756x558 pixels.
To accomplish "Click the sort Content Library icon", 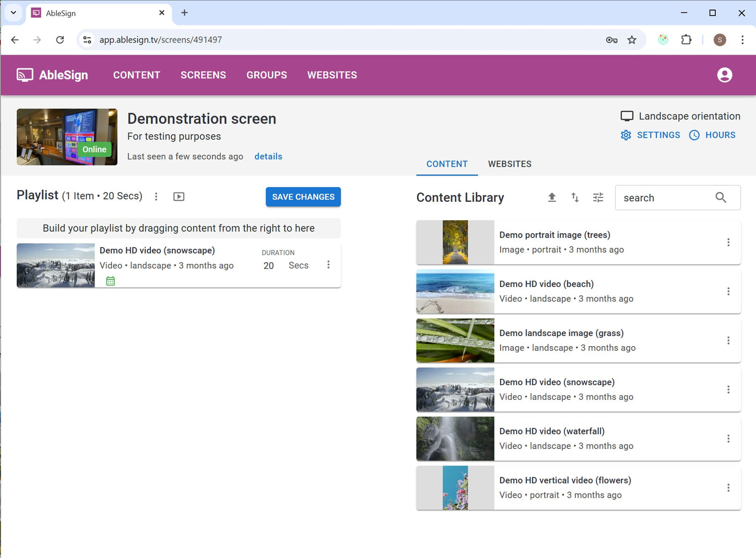I will (575, 197).
